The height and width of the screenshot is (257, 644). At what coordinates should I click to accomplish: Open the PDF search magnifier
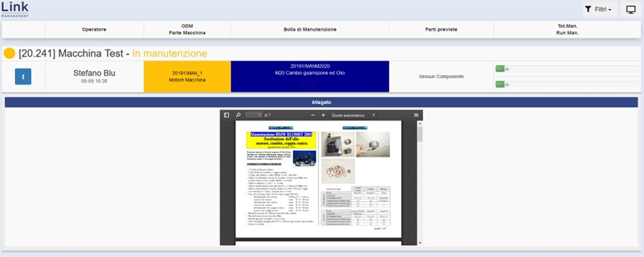click(x=238, y=116)
